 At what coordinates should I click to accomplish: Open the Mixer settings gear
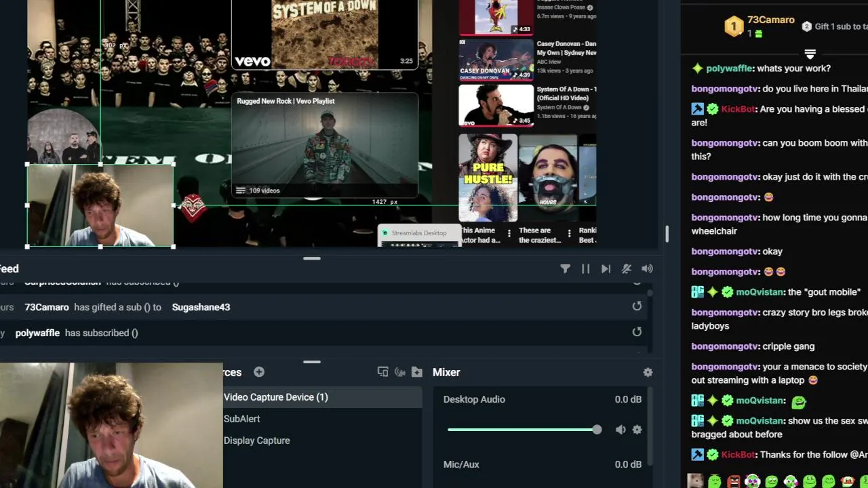[648, 372]
